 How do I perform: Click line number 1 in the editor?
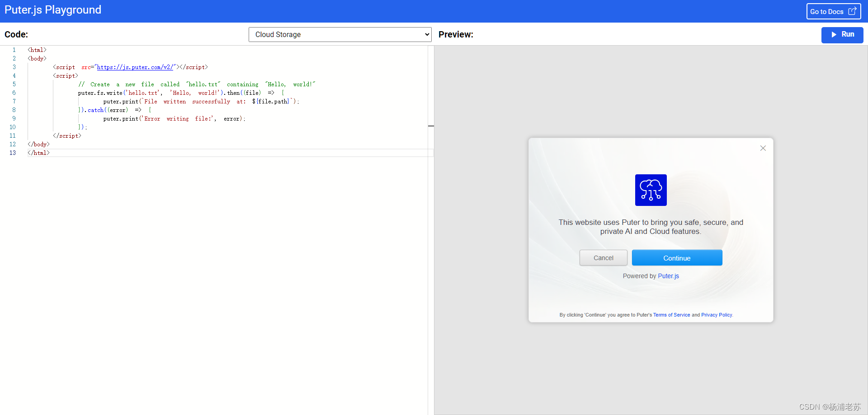(14, 50)
